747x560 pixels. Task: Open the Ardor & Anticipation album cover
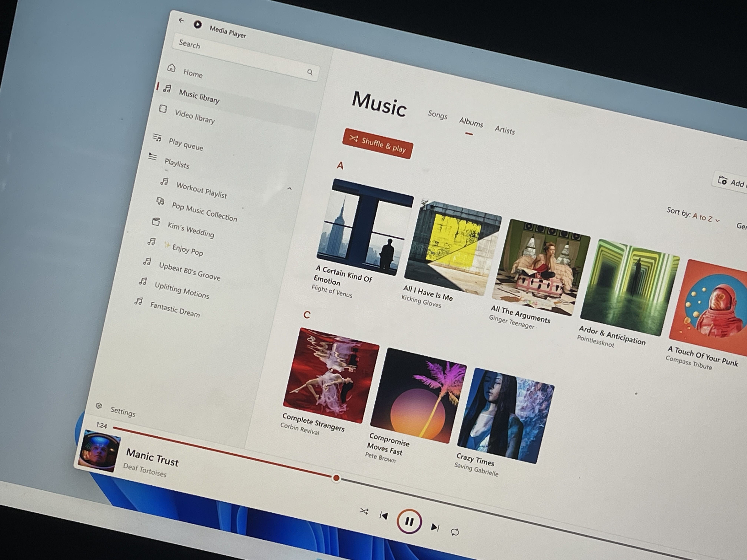pos(630,288)
